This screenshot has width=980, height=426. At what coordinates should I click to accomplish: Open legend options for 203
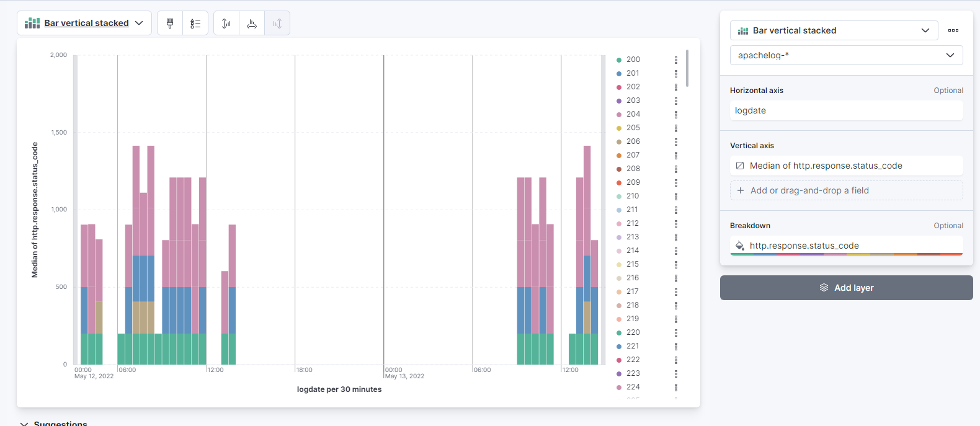676,101
